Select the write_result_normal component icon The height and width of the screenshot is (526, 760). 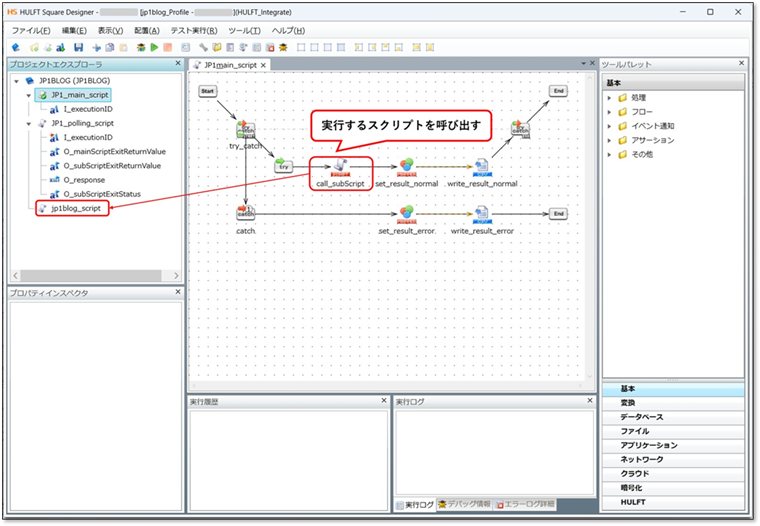point(482,166)
